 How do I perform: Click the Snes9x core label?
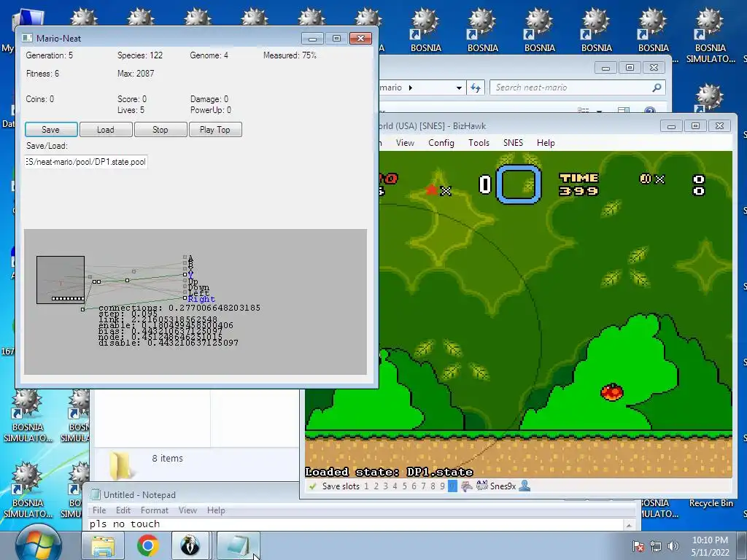click(x=503, y=486)
